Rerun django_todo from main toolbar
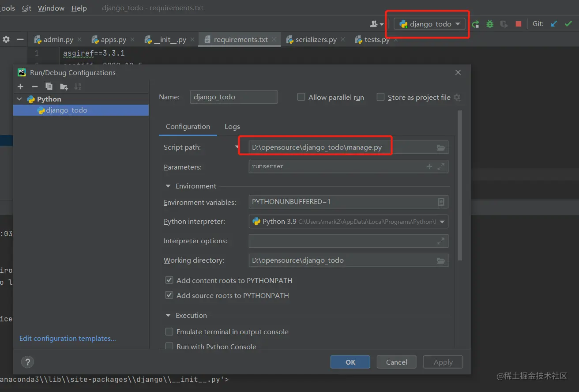The height and width of the screenshot is (392, 579). (x=476, y=24)
